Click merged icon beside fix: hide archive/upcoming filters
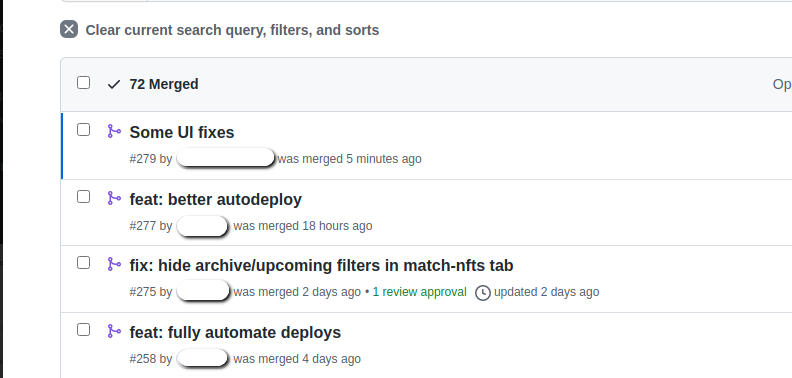This screenshot has width=792, height=378. click(114, 264)
